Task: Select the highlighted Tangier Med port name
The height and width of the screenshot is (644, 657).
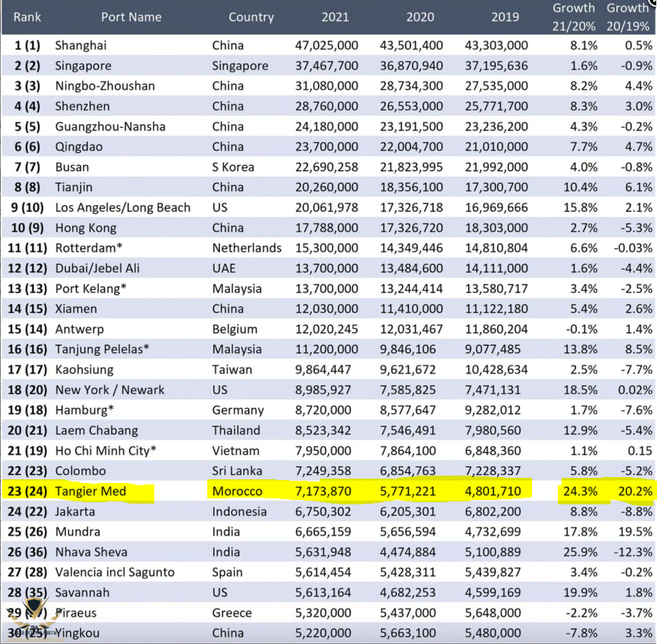Action: [x=90, y=491]
